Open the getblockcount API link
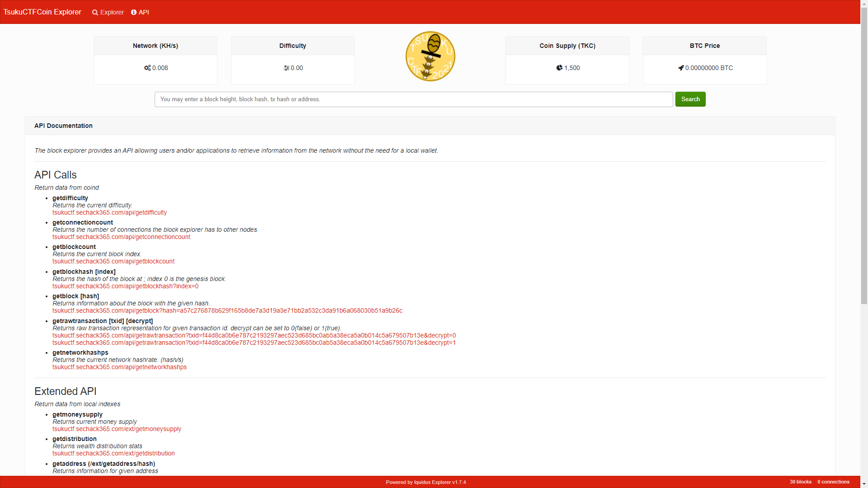 (113, 261)
